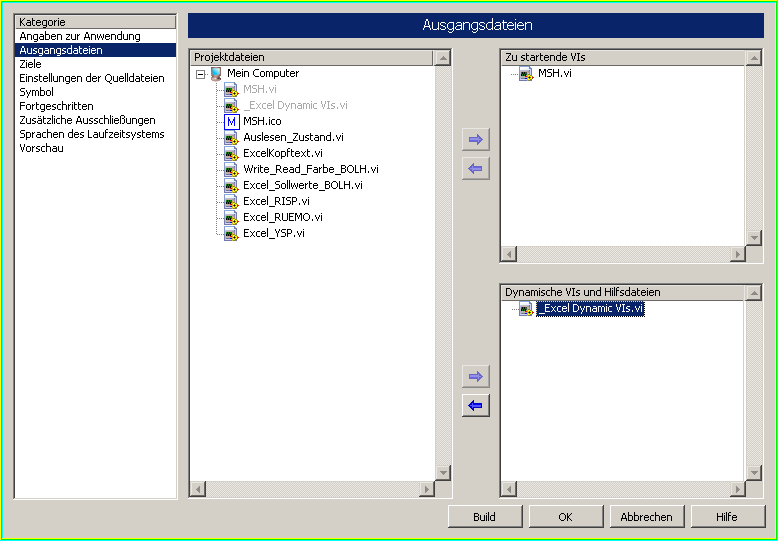Select Excel_RUEMO.vi file

pyautogui.click(x=283, y=217)
